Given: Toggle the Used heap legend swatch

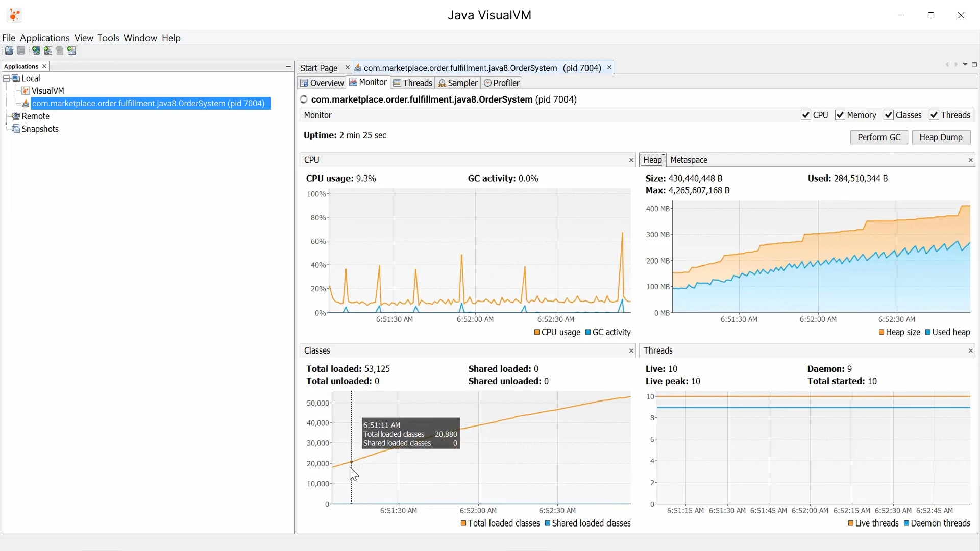Looking at the screenshot, I should tap(927, 332).
